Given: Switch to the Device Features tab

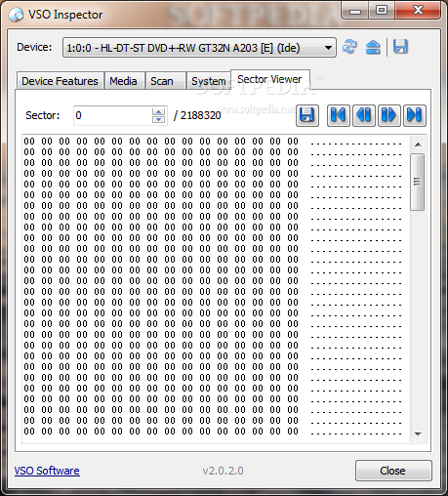Looking at the screenshot, I should pyautogui.click(x=60, y=81).
